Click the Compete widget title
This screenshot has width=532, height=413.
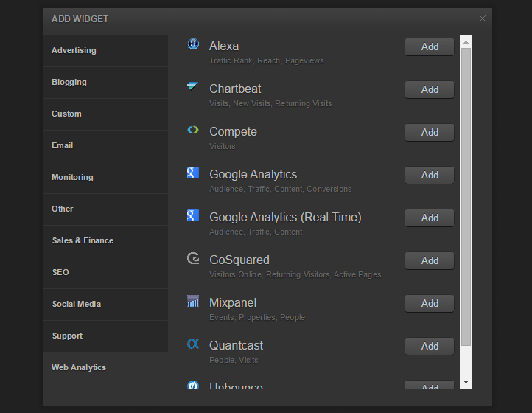pos(233,132)
